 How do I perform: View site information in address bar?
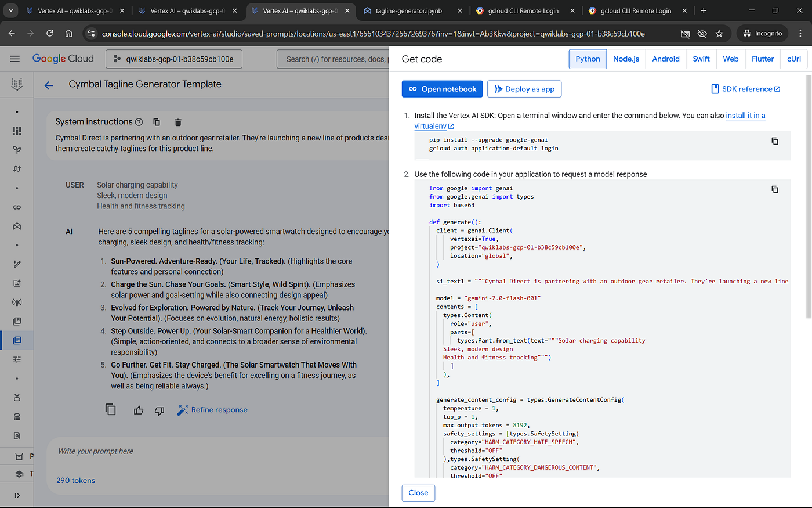[x=91, y=34]
